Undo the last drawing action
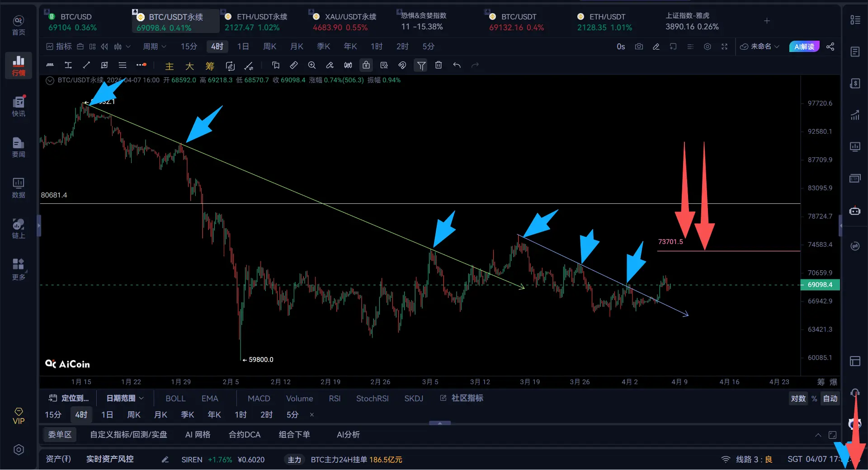 [x=457, y=65]
